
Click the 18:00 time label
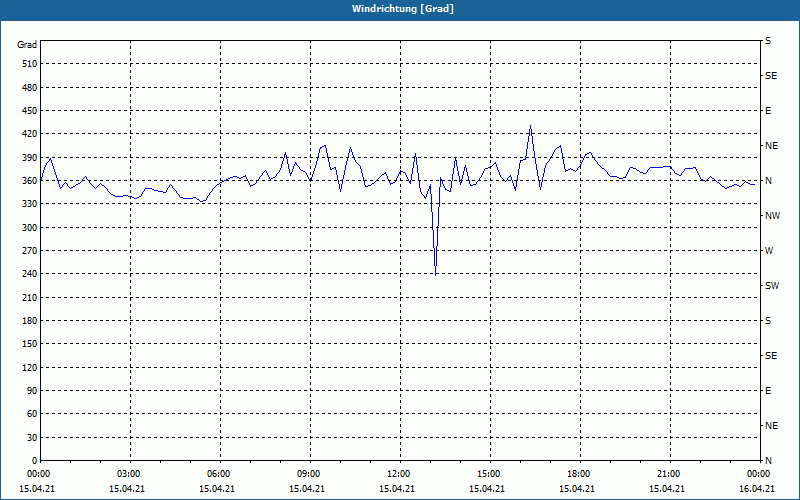(x=579, y=474)
